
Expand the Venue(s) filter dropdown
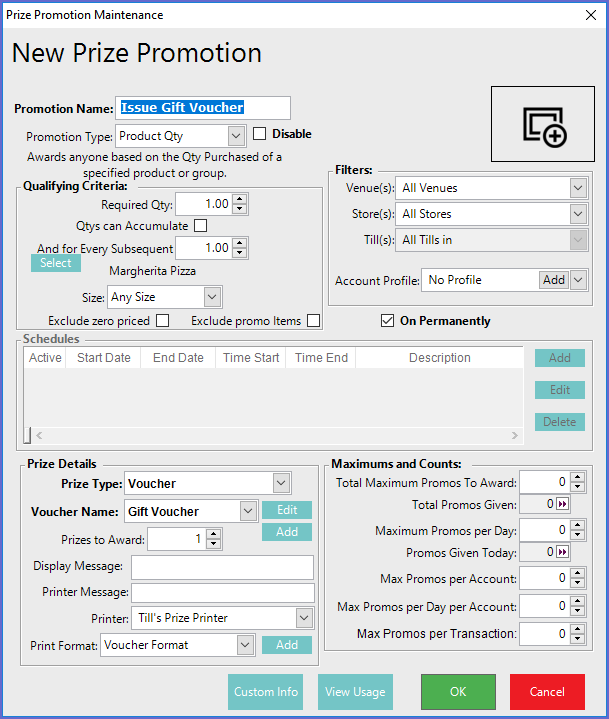(578, 188)
